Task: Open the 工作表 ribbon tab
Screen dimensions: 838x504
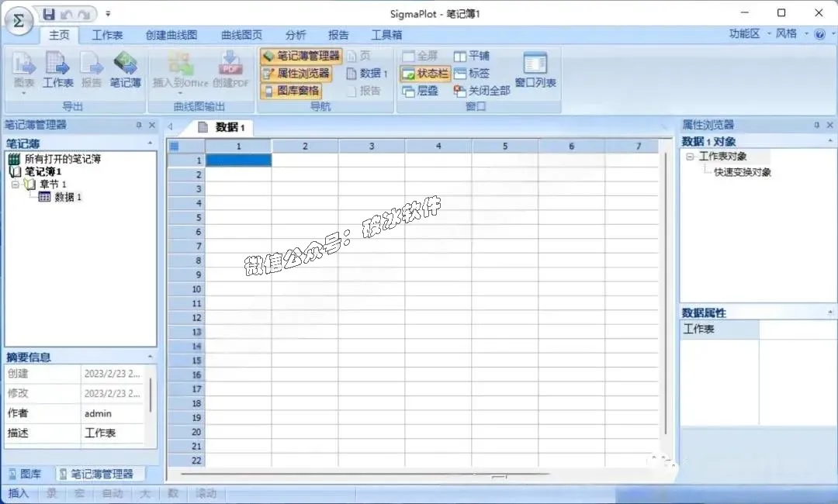Action: point(107,35)
